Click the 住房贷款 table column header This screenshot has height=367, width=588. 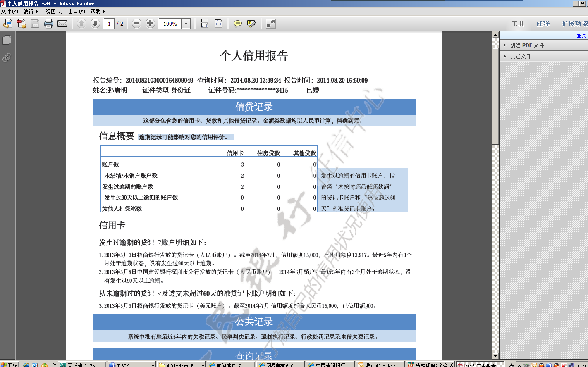point(268,153)
